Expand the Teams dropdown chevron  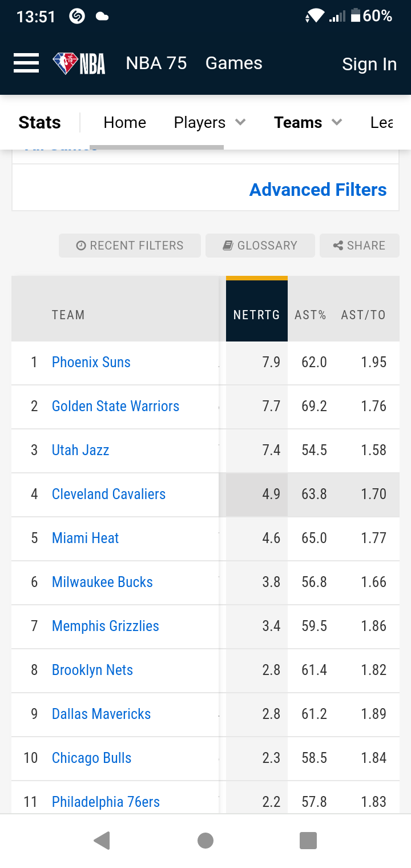[337, 122]
